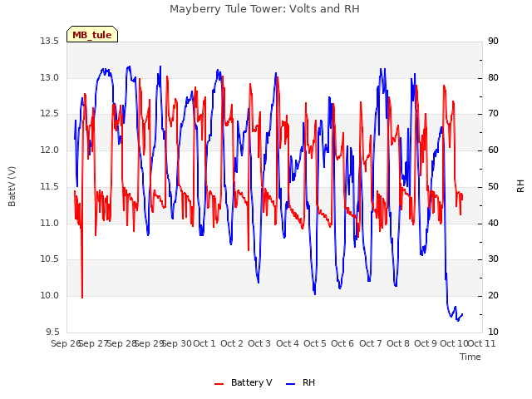
Task: Click the Oct 5 date label
Action: click(315, 343)
